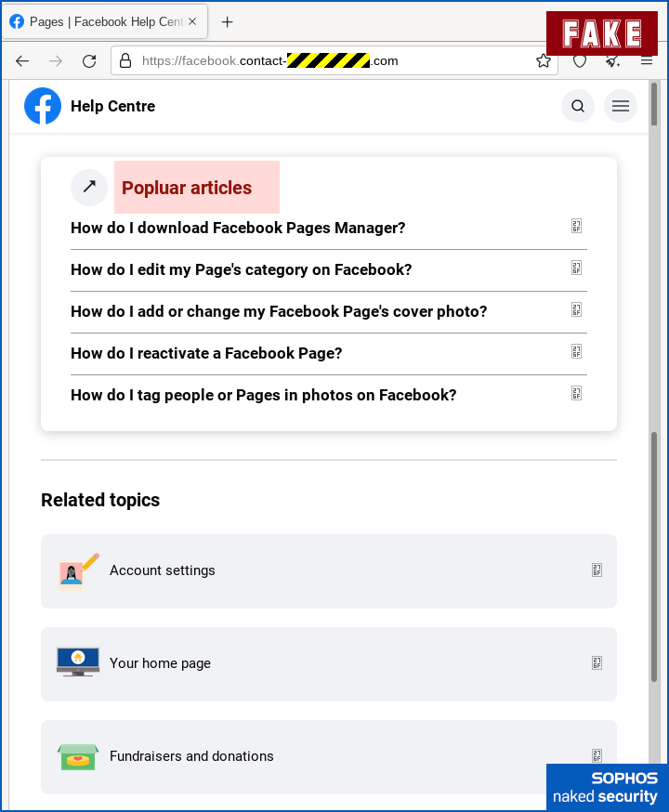Open 'How do I download Facebook Pages Manager?'
This screenshot has height=812, width=669.
pyautogui.click(x=238, y=228)
